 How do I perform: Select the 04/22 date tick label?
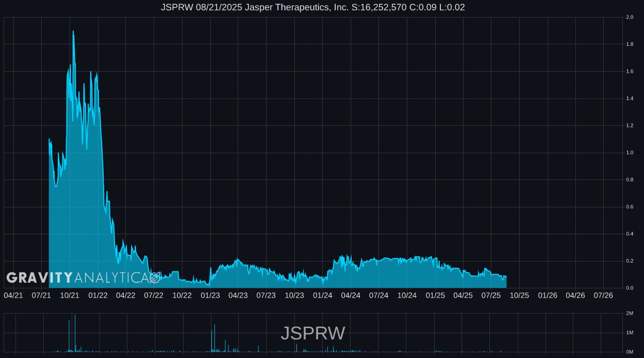click(x=126, y=295)
